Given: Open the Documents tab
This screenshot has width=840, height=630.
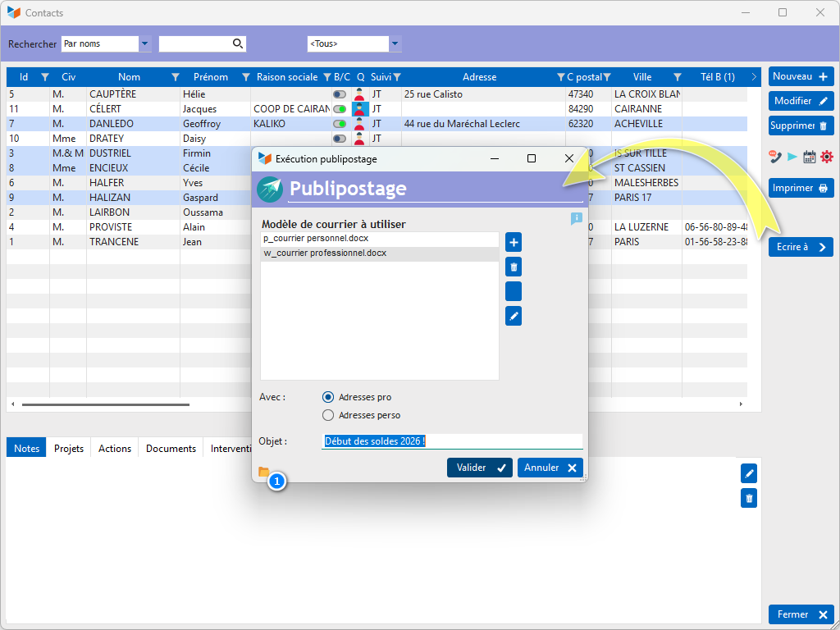Looking at the screenshot, I should tap(171, 449).
